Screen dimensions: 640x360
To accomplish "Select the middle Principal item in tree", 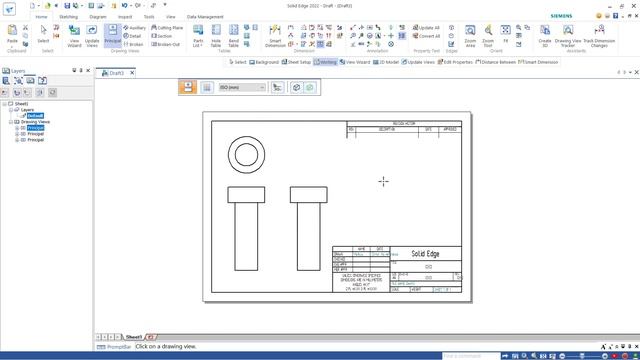I will click(36, 134).
